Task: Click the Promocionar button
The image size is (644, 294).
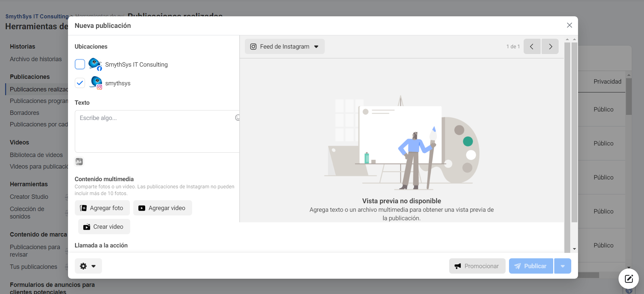Action: [x=477, y=266]
